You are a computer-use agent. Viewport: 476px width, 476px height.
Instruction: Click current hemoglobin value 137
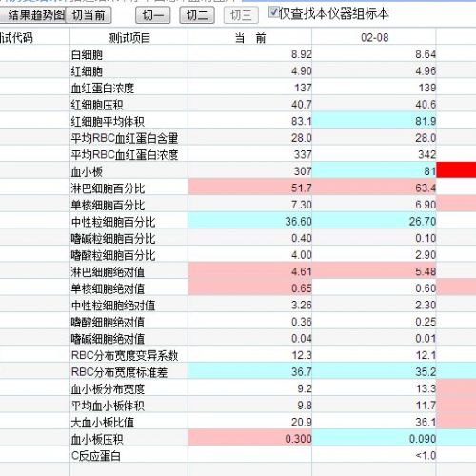coord(303,88)
